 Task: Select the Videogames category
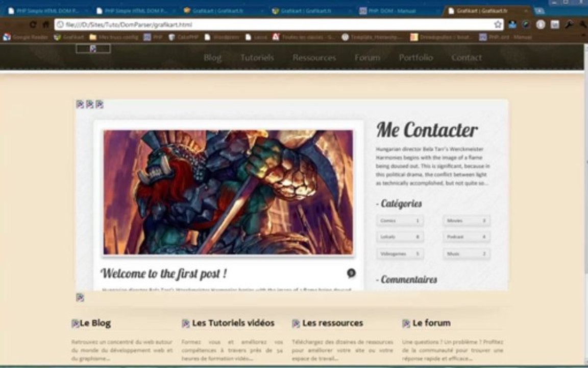pyautogui.click(x=400, y=254)
